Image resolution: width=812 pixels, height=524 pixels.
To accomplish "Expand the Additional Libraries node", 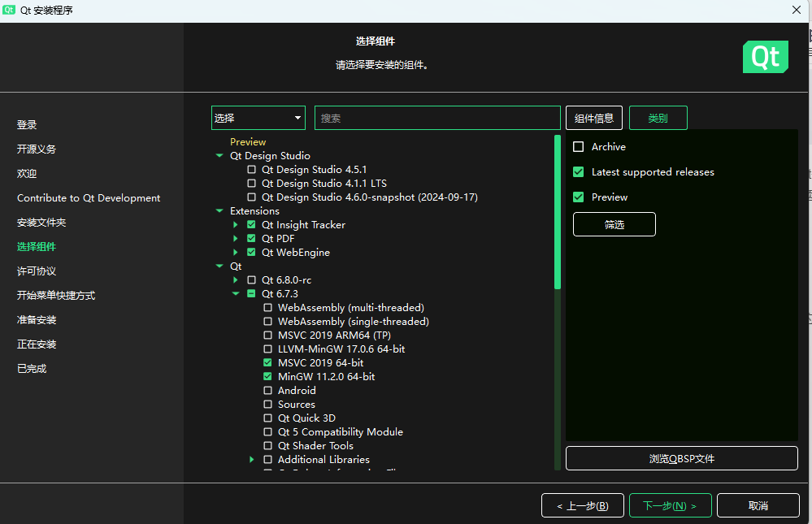I will point(252,459).
